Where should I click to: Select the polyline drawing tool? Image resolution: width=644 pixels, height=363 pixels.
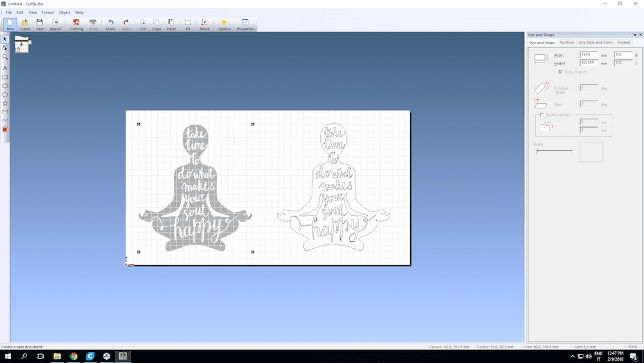5,112
